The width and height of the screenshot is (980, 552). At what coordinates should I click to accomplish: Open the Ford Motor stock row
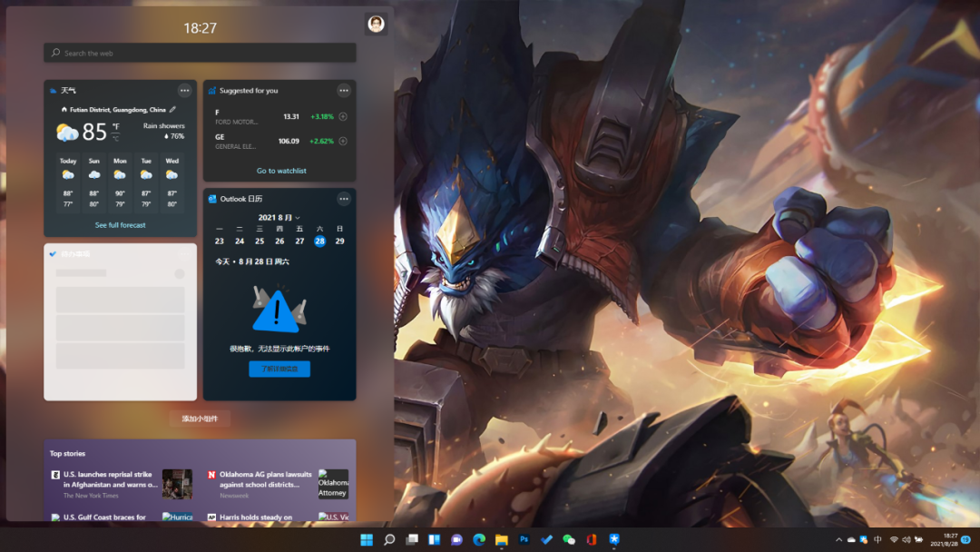(279, 117)
